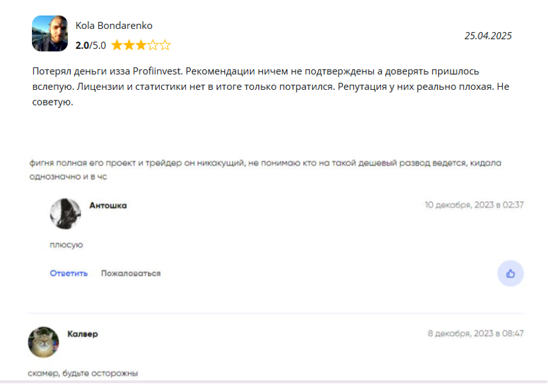548x392 pixels.
Task: Click the review date 25.04.2025
Action: pyautogui.click(x=490, y=36)
